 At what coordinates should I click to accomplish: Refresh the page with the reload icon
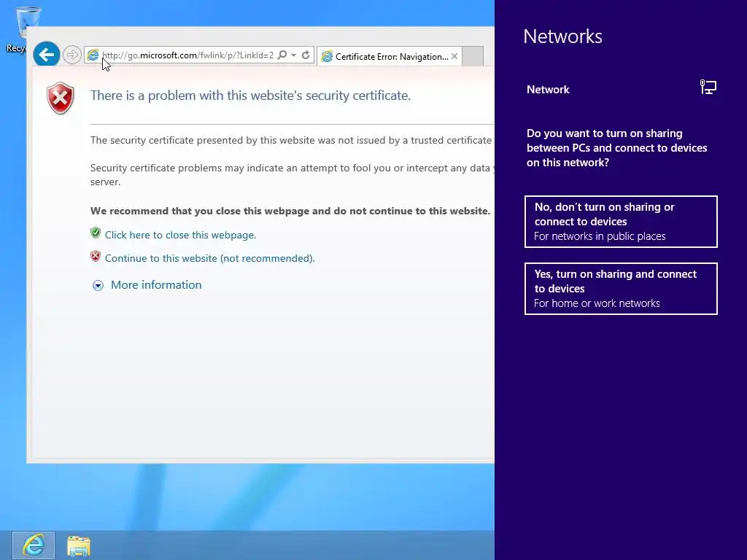coord(306,55)
